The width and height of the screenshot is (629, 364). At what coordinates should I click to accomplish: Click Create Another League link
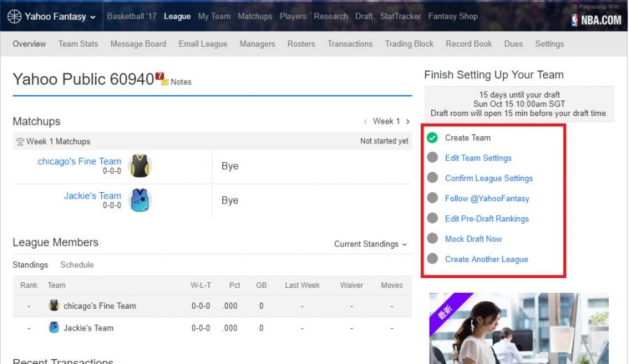(x=486, y=259)
